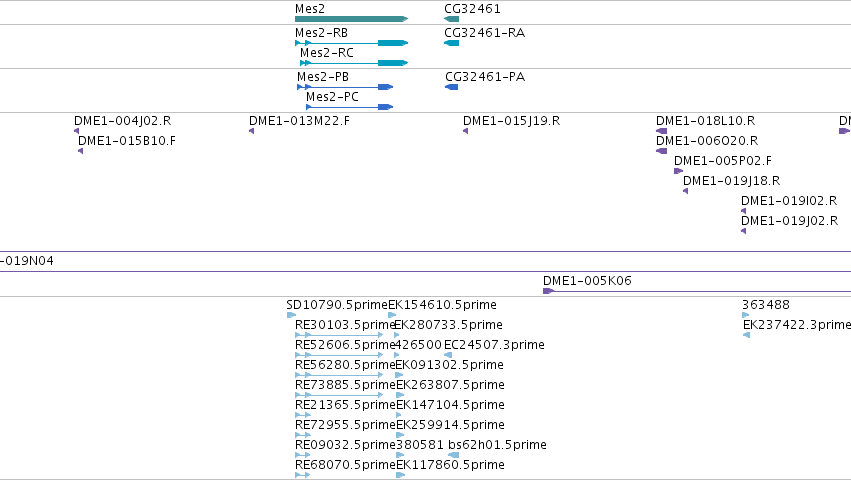The height and width of the screenshot is (480, 851).
Task: Click the Mes2-PB protein feature glyph
Action: pos(345,87)
